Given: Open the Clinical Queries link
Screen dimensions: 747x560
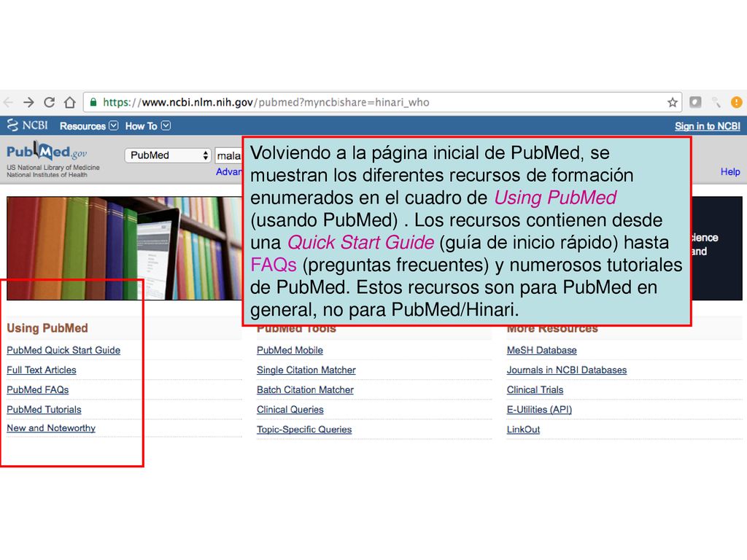Looking at the screenshot, I should pyautogui.click(x=290, y=410).
